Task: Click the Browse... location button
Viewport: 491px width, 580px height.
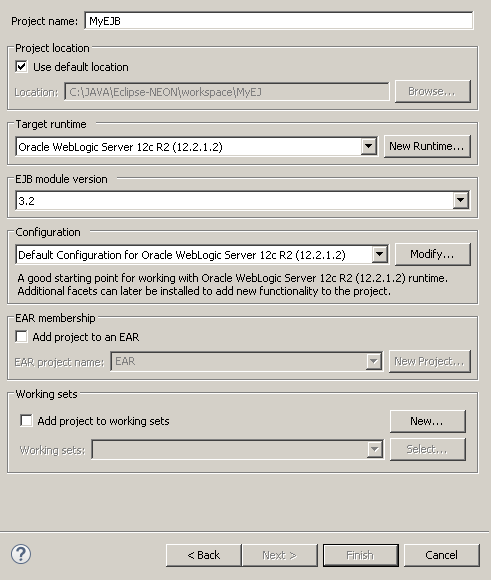Action: coord(433,91)
